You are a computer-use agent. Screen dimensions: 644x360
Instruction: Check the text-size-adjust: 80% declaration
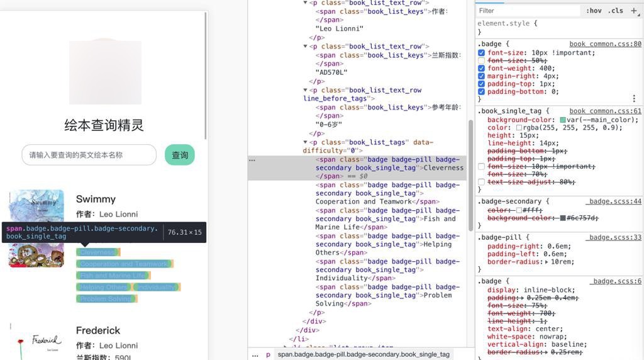pyautogui.click(x=481, y=182)
